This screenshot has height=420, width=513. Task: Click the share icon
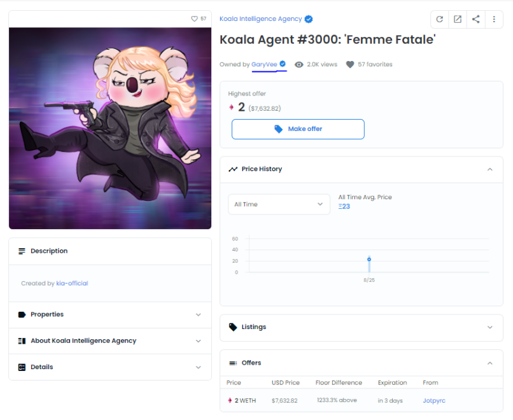[475, 19]
